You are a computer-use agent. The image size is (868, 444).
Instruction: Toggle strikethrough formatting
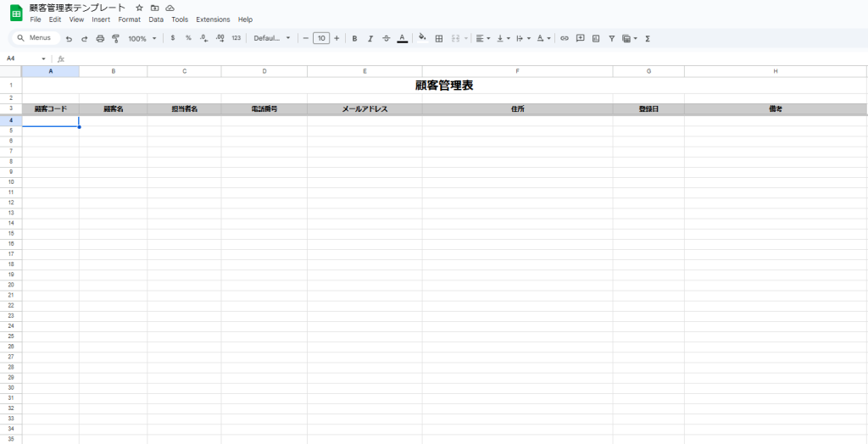(386, 38)
